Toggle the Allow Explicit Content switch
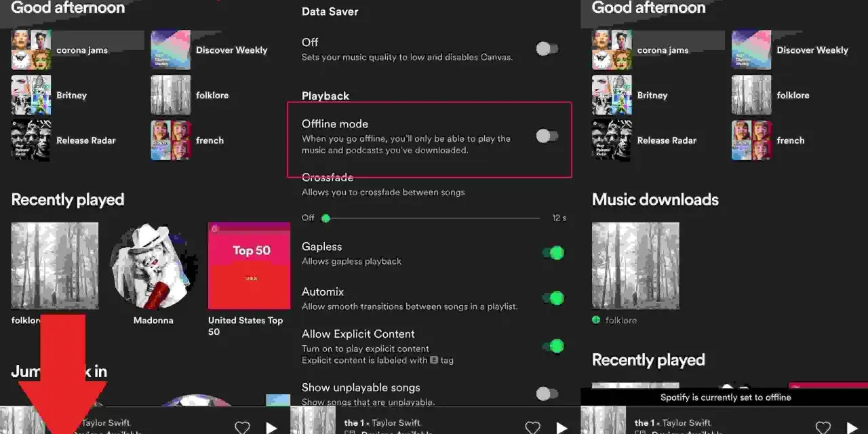The height and width of the screenshot is (434, 868). point(553,347)
